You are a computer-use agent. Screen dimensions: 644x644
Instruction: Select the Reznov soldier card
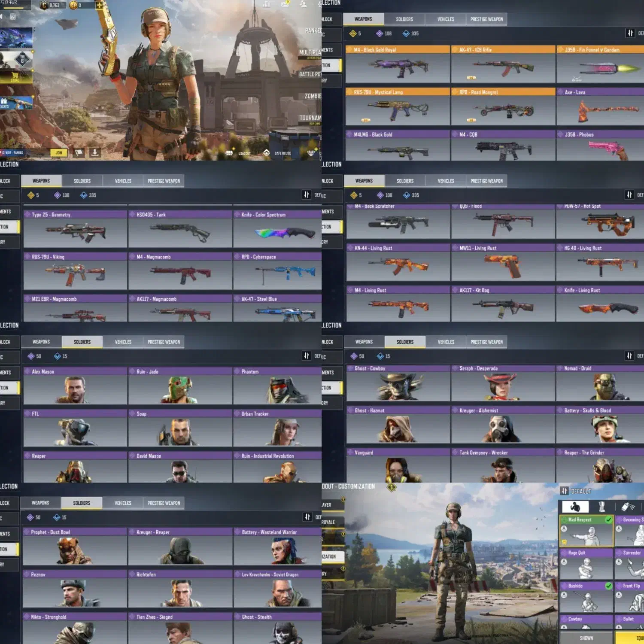(x=75, y=589)
